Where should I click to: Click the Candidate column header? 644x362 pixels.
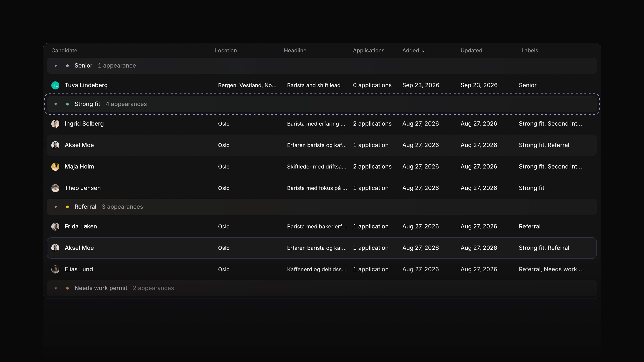pyautogui.click(x=64, y=50)
